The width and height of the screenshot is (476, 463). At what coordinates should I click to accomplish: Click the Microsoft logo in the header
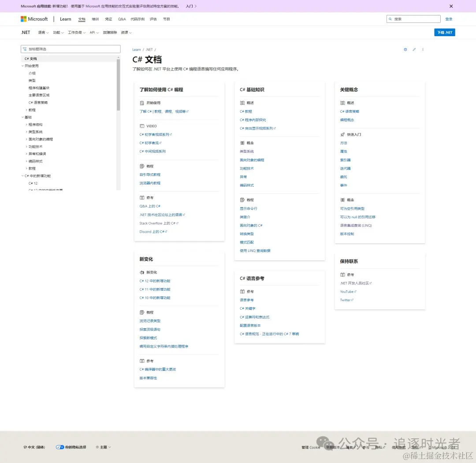[x=34, y=19]
